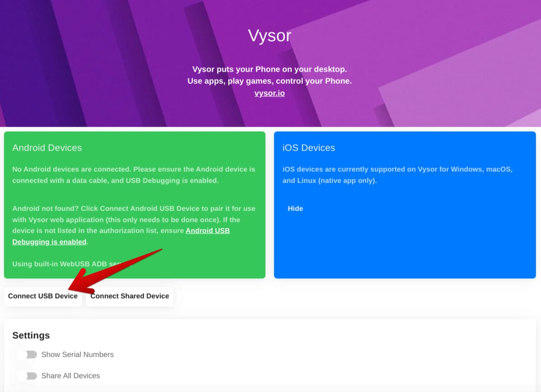The image size is (541, 392).
Task: Click the Settings heading
Action: (x=31, y=336)
